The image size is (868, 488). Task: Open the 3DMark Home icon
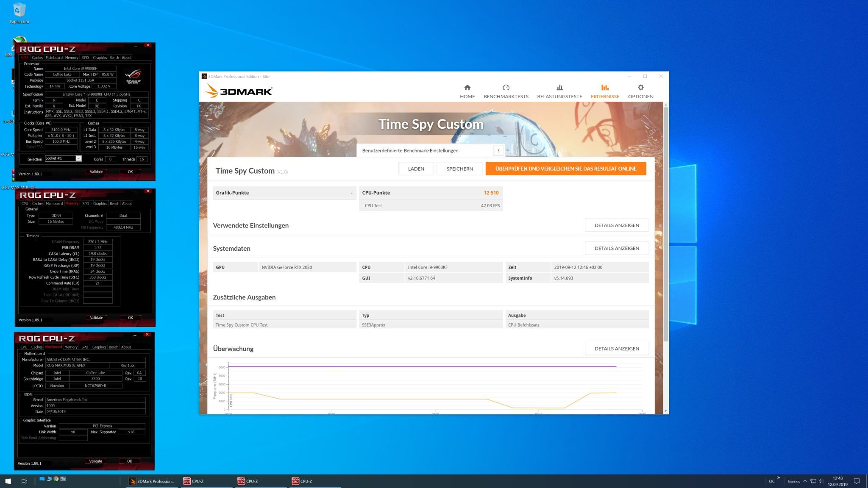tap(467, 87)
